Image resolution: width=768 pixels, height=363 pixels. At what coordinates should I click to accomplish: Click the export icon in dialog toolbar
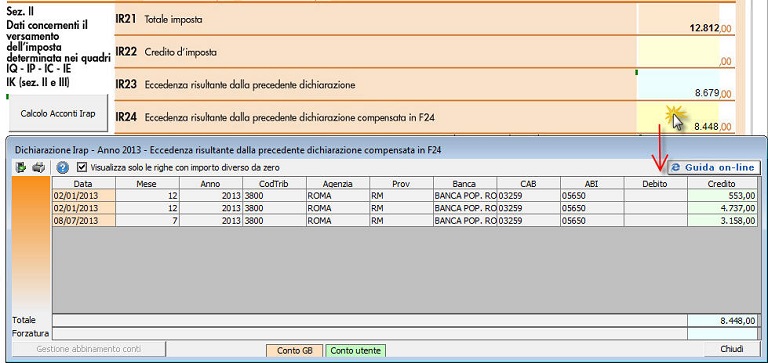[x=21, y=168]
